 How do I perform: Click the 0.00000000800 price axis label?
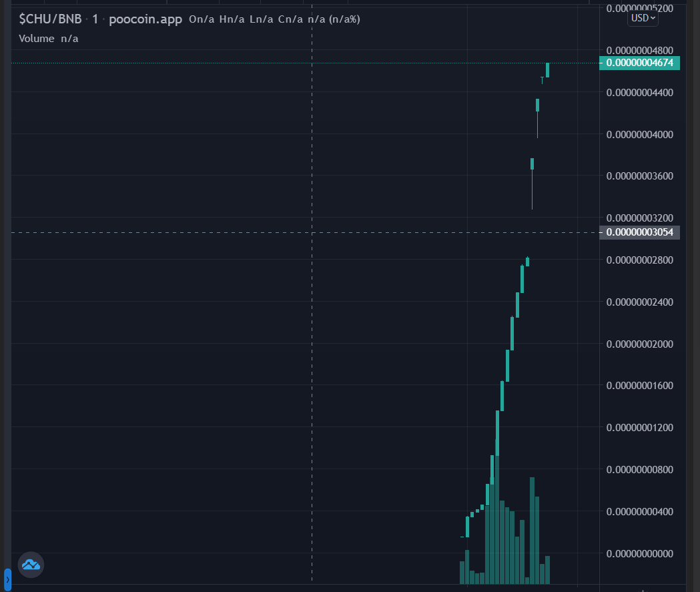(x=639, y=469)
